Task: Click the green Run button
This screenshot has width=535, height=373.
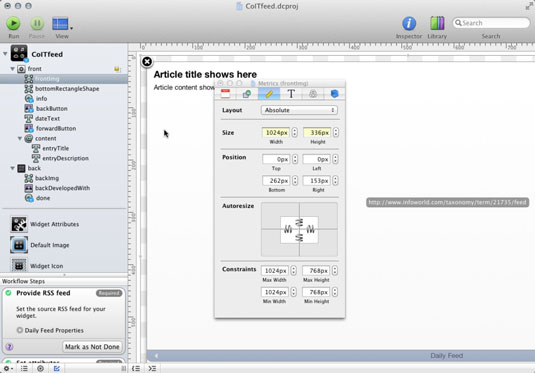Action: (x=13, y=24)
